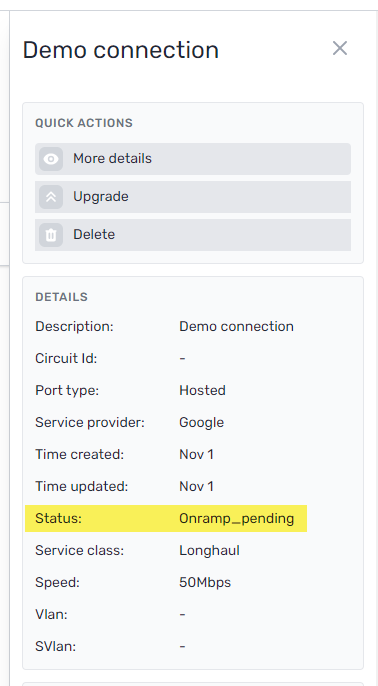This screenshot has width=378, height=686.
Task: Click the eye icon beside More details
Action: (51, 159)
